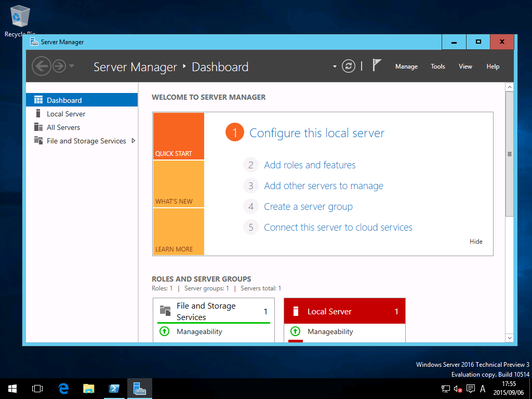Click the scrollbar down arrow
Screen dimensions: 532x399
[x=509, y=338]
